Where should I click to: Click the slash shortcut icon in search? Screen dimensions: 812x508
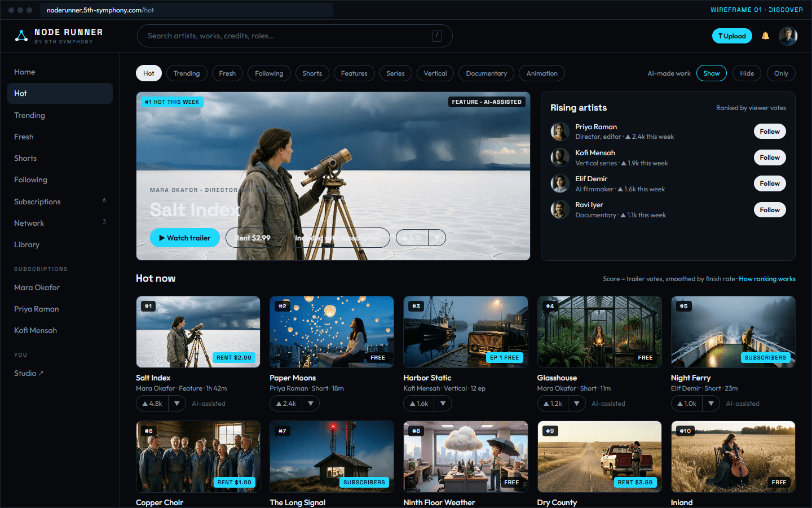[x=437, y=36]
